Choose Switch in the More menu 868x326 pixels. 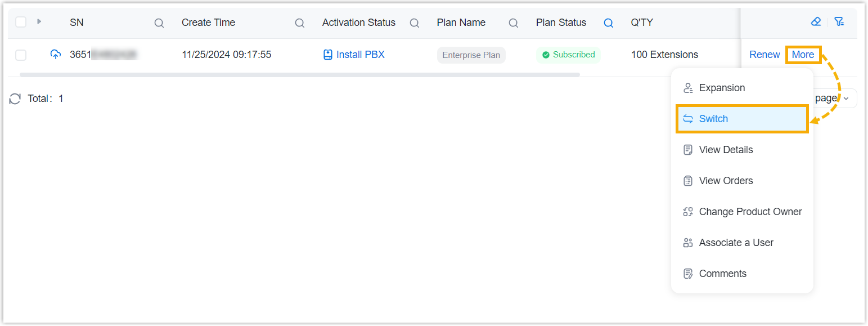[713, 119]
